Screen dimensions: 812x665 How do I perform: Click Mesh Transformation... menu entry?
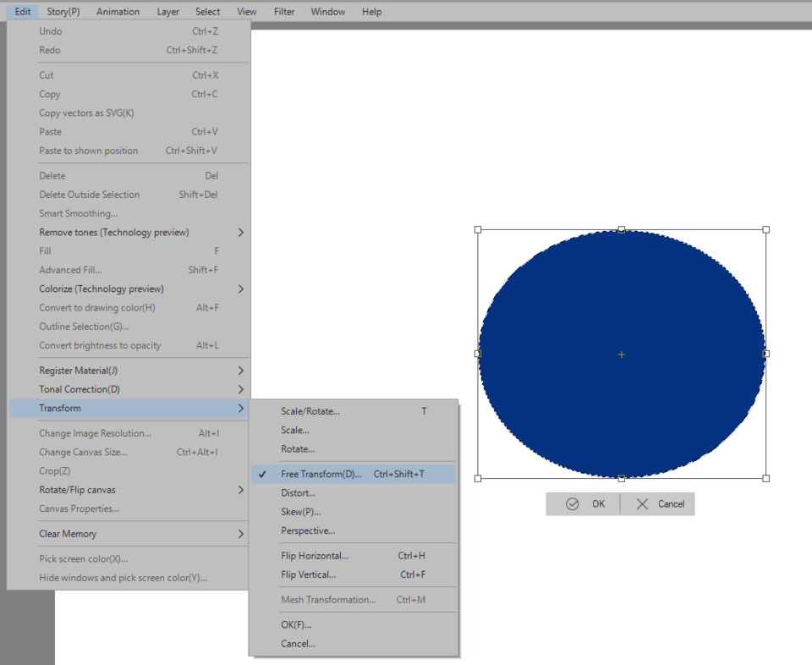pos(354,600)
